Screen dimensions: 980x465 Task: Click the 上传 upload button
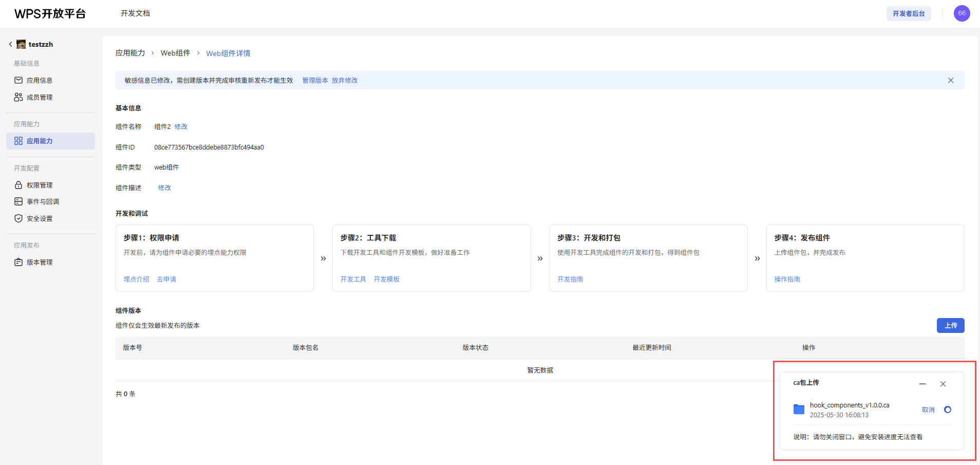coord(950,325)
